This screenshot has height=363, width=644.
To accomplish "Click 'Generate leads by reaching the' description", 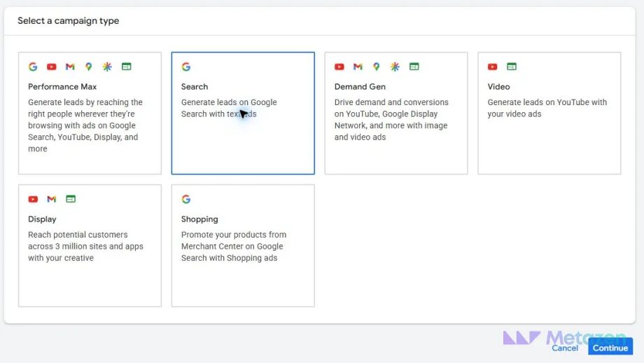I will pyautogui.click(x=85, y=125).
